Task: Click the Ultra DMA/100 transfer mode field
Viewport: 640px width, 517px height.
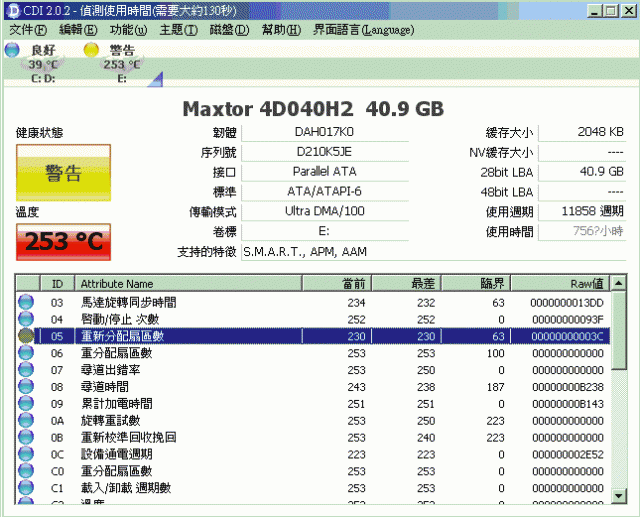Action: pyautogui.click(x=325, y=211)
